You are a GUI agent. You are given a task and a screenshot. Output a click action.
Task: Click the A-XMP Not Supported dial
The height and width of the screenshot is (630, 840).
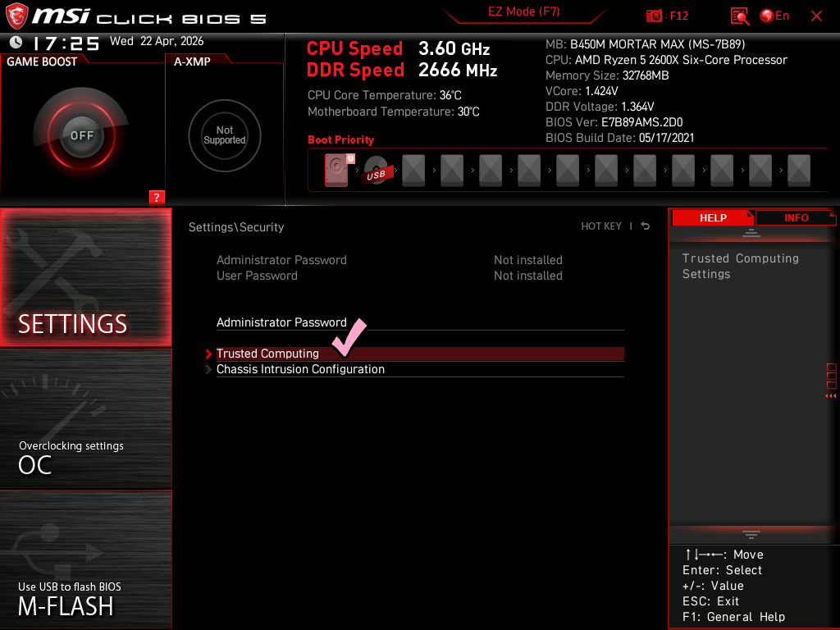coord(225,135)
